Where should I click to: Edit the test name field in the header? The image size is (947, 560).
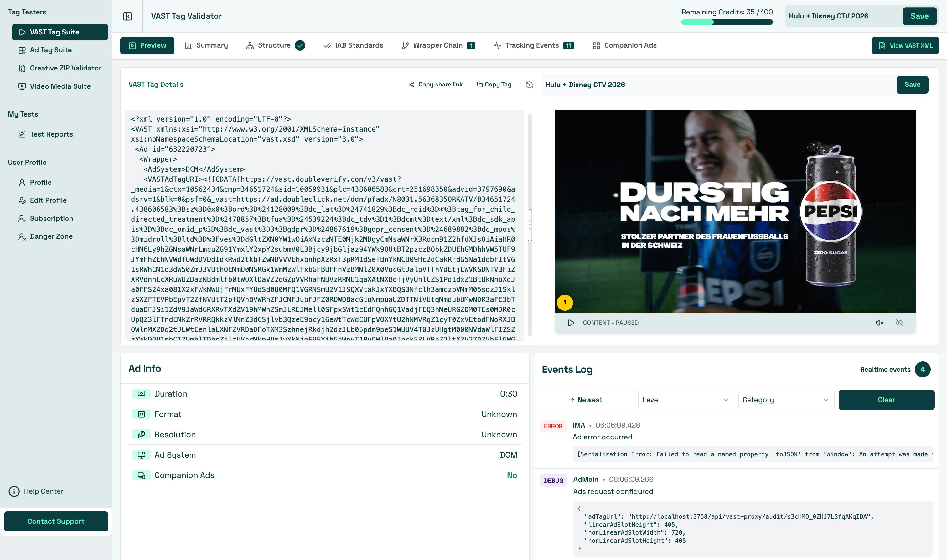coord(843,16)
